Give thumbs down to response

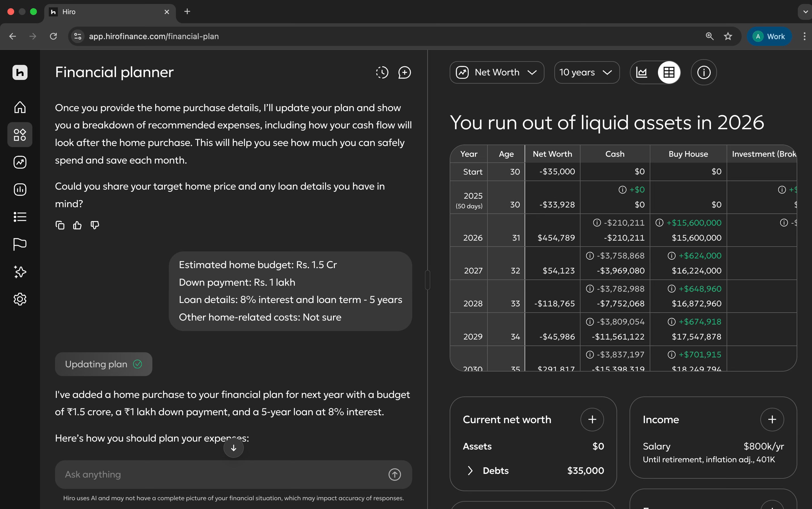(x=95, y=225)
